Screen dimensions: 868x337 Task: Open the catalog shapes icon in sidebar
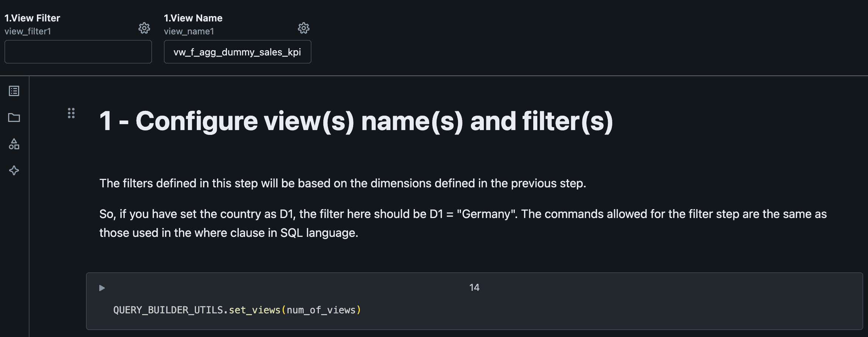(x=14, y=144)
